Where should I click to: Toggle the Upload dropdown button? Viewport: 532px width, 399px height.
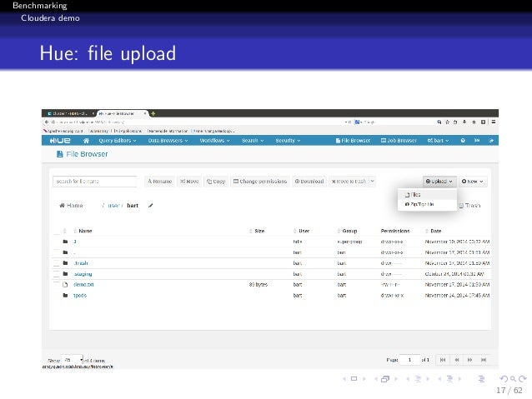[439, 182]
